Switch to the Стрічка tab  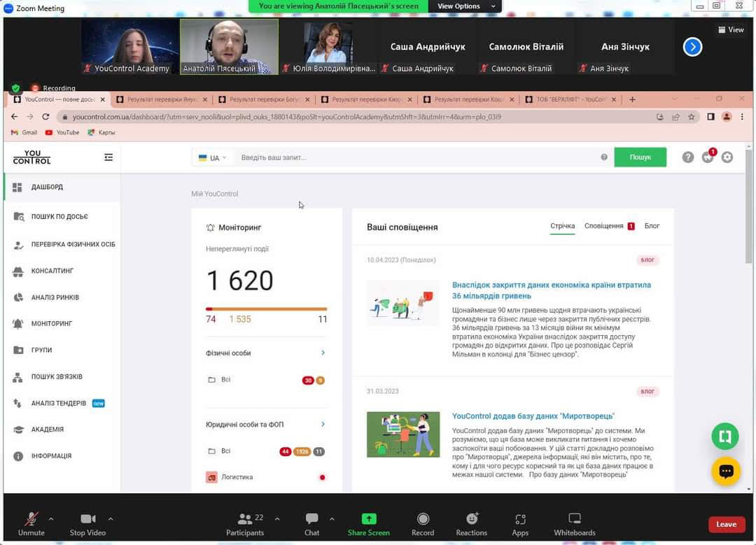[x=562, y=226]
